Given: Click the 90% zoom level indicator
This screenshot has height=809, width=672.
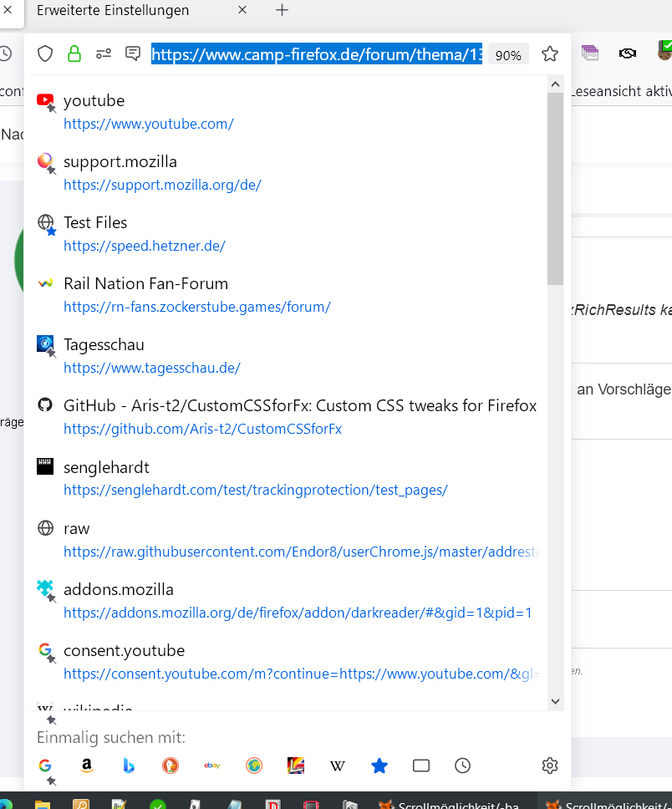Looking at the screenshot, I should (508, 55).
